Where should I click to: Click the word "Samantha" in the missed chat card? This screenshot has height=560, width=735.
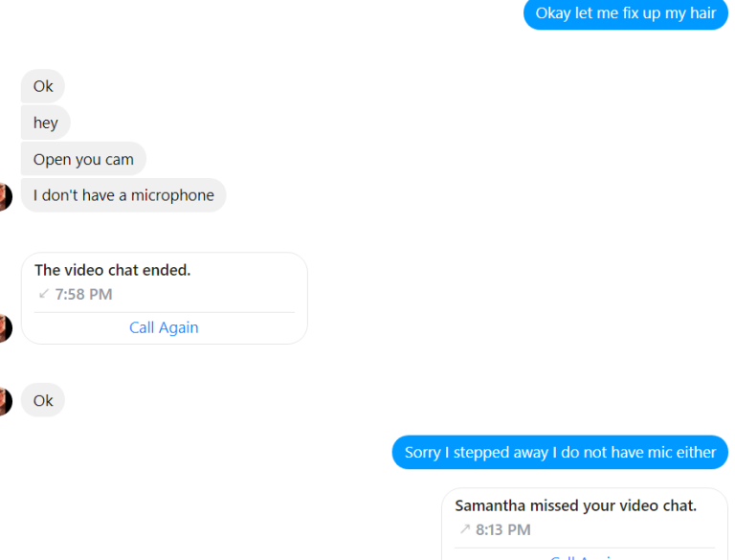[x=487, y=505]
